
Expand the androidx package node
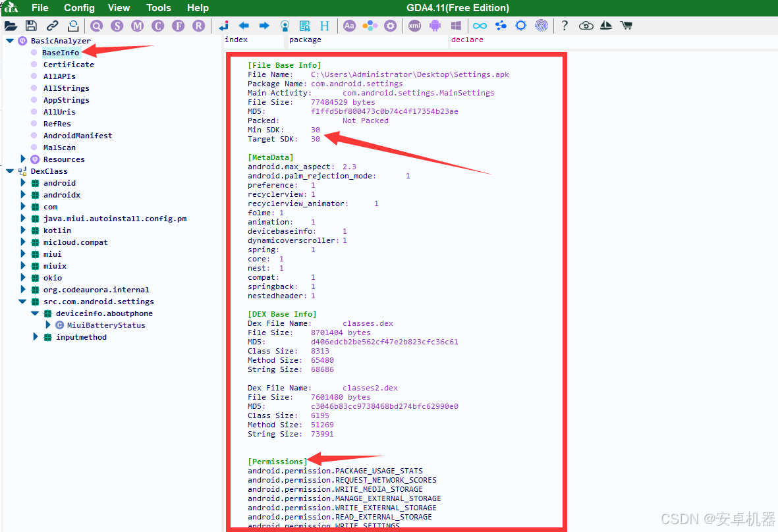(23, 195)
